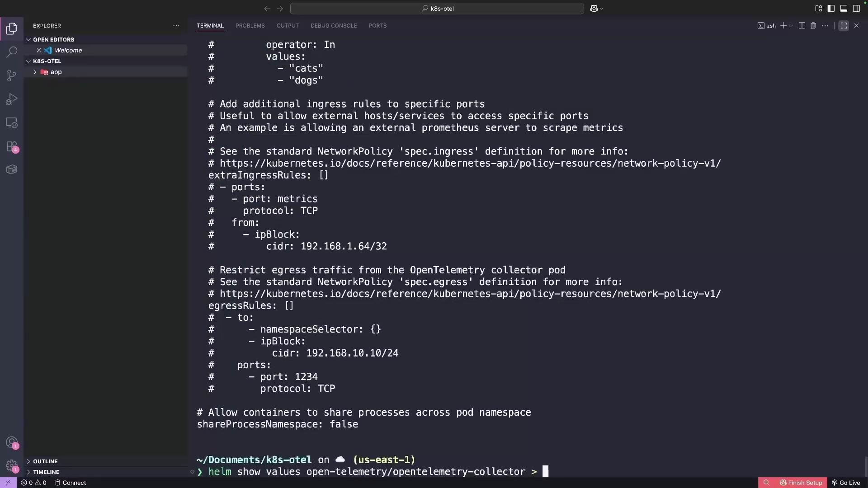The width and height of the screenshot is (868, 488).
Task: Click 'cidr: 192.168.1.64/32' text
Action: pos(326,246)
